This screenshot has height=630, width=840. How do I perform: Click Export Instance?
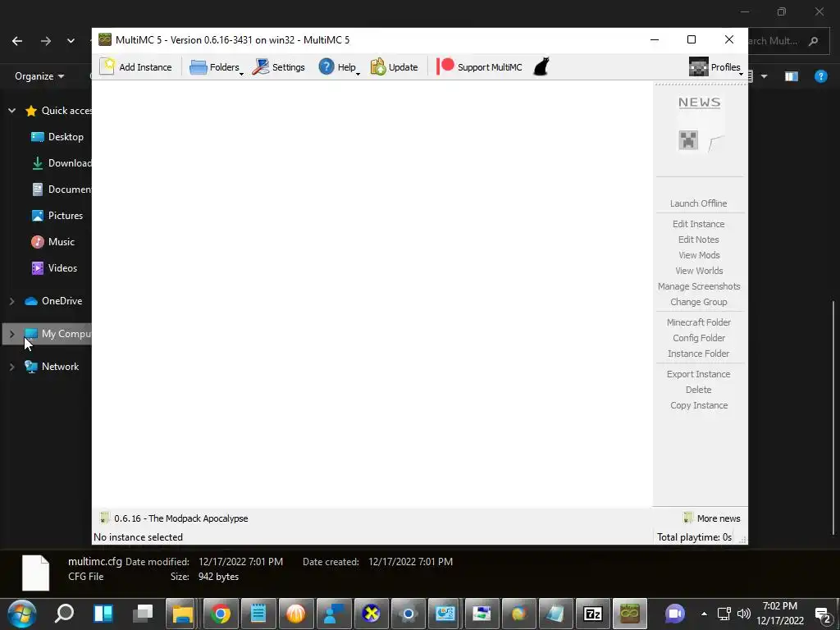click(x=698, y=374)
